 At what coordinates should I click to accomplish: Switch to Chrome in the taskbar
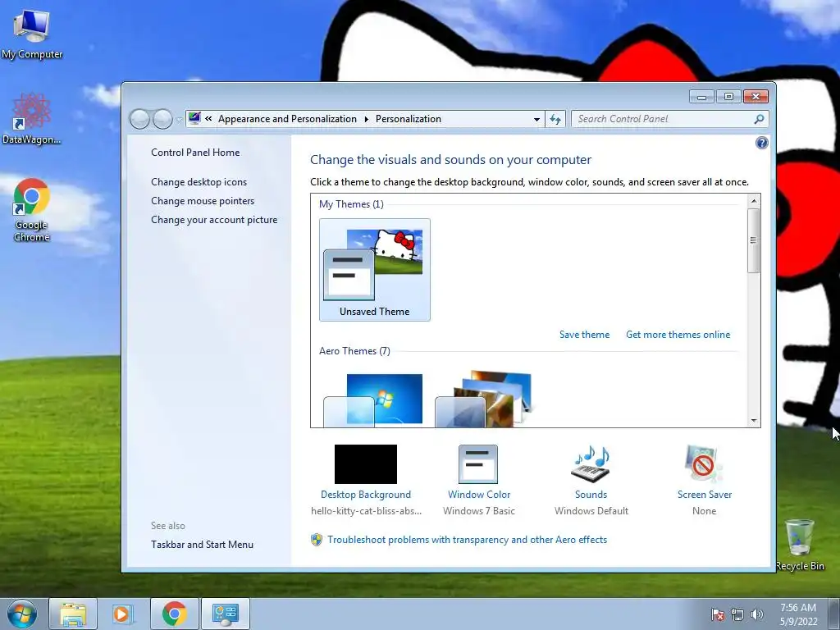click(175, 614)
